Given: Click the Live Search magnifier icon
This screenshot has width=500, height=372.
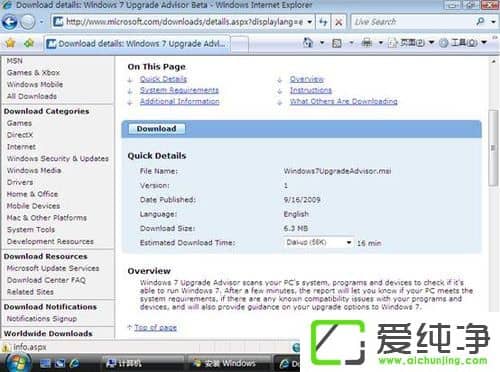Looking at the screenshot, I should click(x=480, y=22).
